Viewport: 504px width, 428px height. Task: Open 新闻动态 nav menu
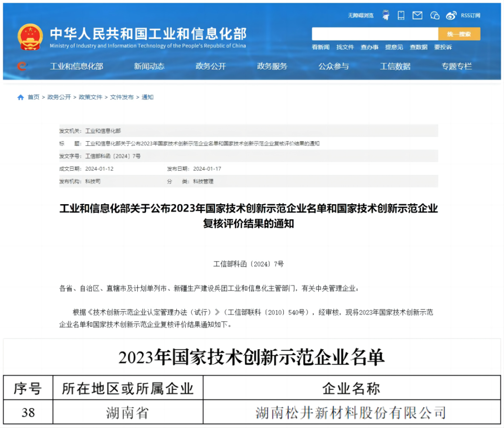click(149, 66)
